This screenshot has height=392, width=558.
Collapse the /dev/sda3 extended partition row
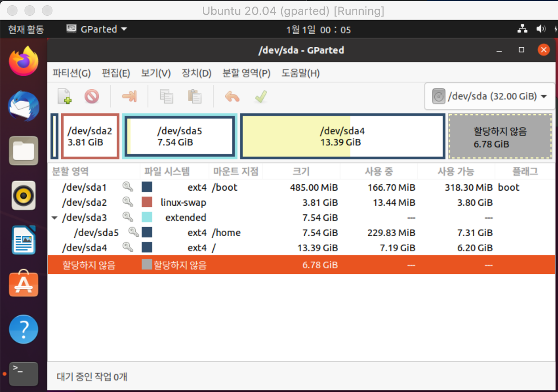pyautogui.click(x=54, y=218)
